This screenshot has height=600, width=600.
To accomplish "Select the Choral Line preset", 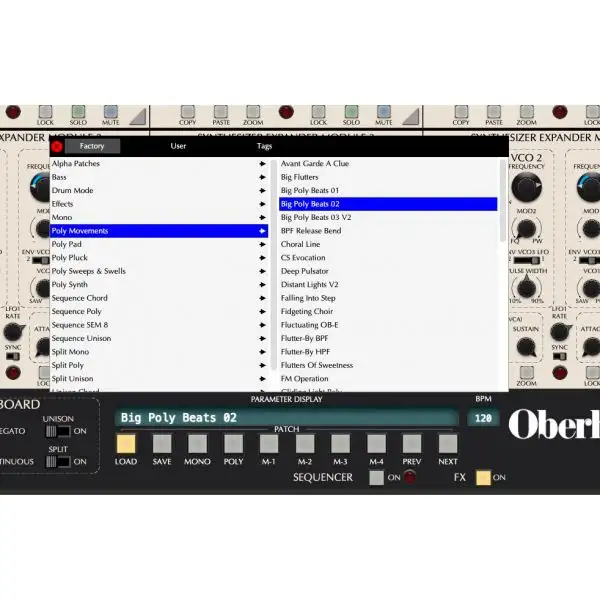I will pos(301,244).
